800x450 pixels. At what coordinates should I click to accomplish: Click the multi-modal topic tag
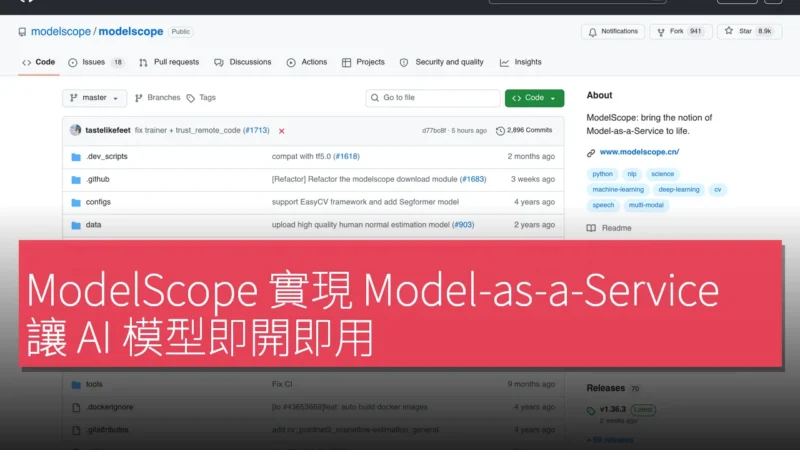point(646,205)
